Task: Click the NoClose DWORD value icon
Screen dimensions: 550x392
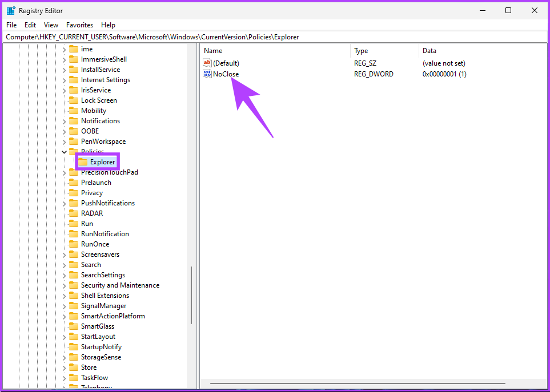Action: (207, 74)
